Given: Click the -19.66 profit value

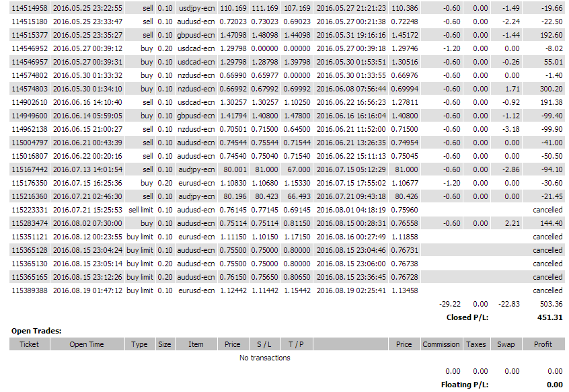Looking at the screenshot, I should tap(552, 8).
